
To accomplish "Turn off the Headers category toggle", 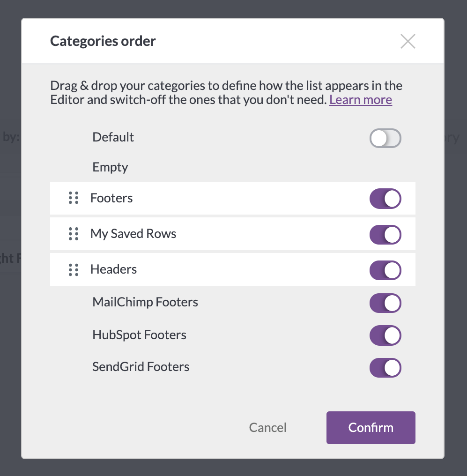I will (x=385, y=270).
